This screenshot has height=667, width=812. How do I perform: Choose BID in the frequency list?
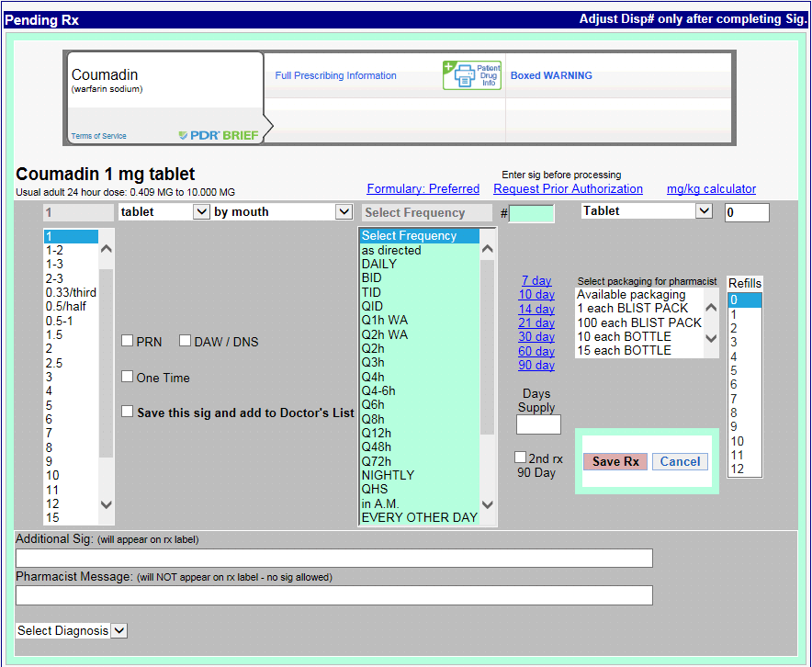(x=420, y=278)
